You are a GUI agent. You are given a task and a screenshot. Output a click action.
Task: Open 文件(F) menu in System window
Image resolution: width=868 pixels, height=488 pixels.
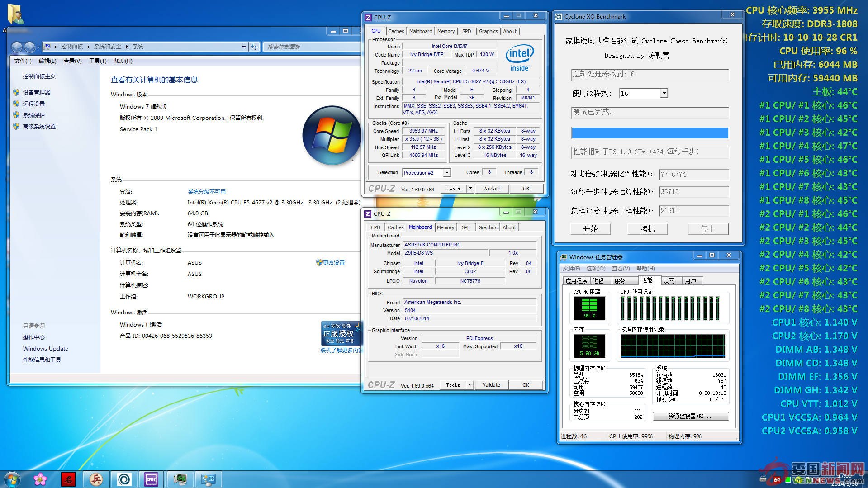[x=23, y=61]
